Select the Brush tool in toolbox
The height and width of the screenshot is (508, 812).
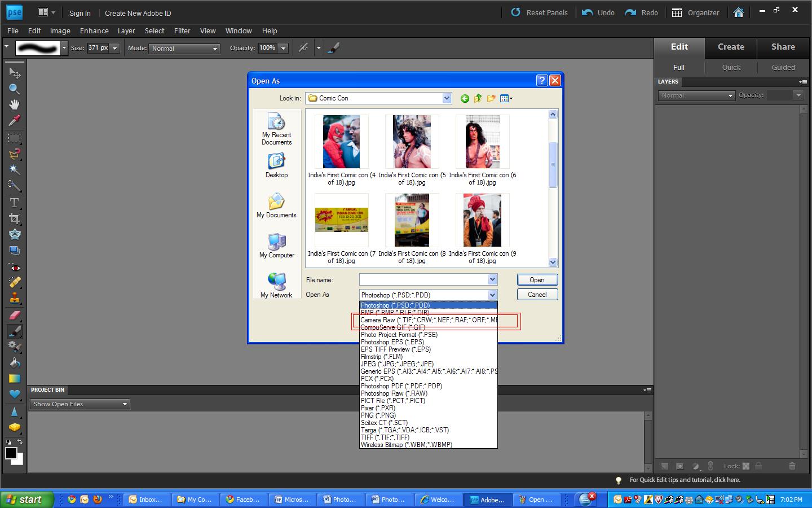pyautogui.click(x=15, y=331)
